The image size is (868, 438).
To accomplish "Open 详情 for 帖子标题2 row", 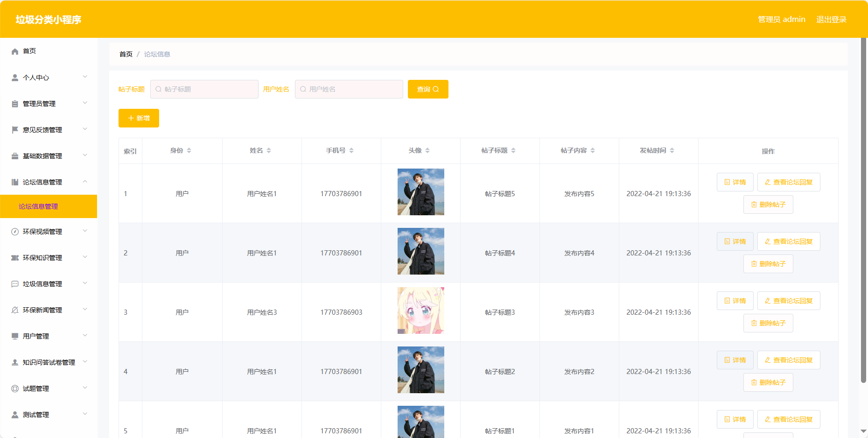I will (735, 360).
